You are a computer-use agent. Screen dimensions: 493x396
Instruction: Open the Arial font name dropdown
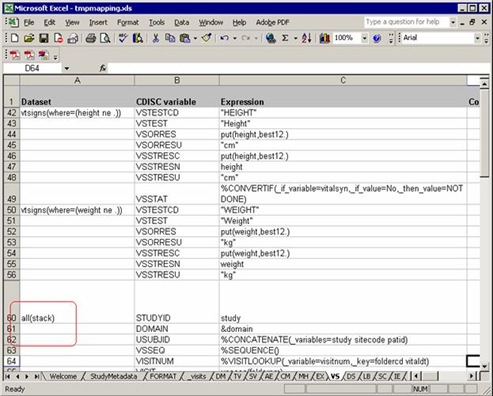[x=477, y=38]
